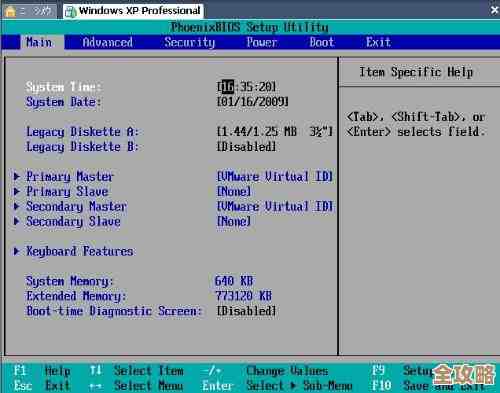Open the Exit BIOS menu
This screenshot has height=393, width=500.
click(378, 43)
